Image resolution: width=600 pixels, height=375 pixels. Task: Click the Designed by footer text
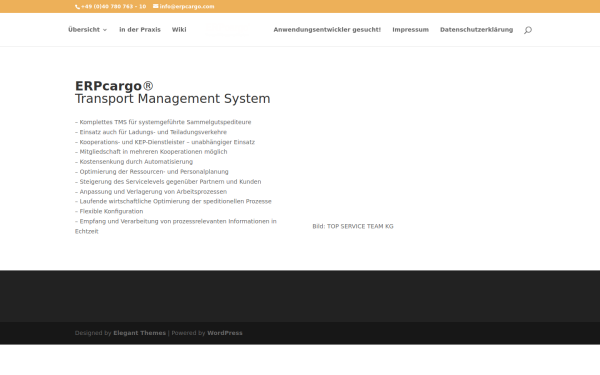[93, 333]
